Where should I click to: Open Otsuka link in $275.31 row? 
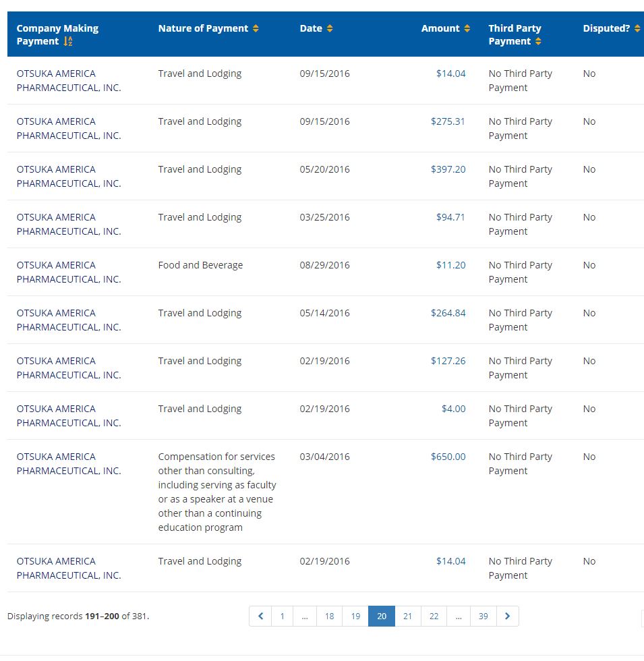point(69,129)
